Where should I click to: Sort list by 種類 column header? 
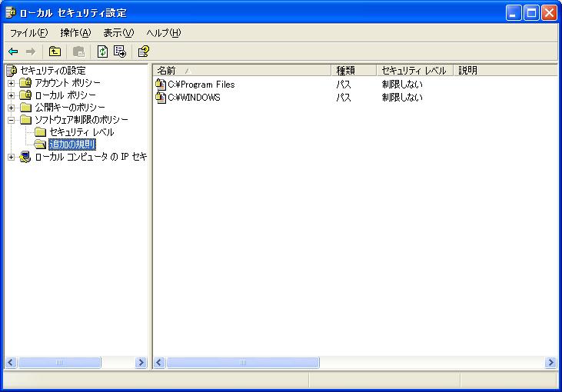pos(354,71)
